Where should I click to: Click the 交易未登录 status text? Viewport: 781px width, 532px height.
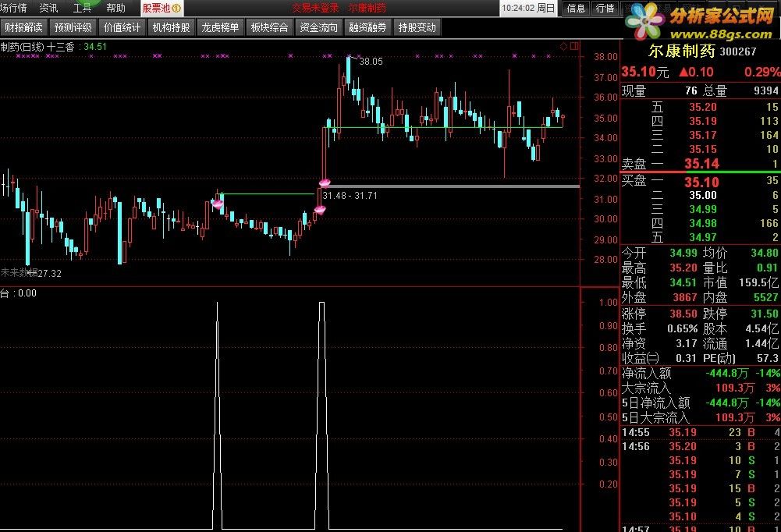(315, 8)
